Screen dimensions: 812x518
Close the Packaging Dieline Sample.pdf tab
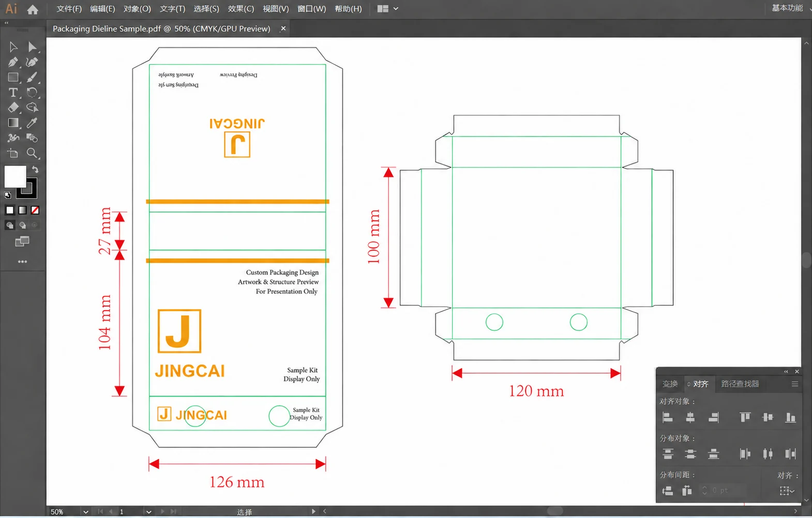(283, 28)
